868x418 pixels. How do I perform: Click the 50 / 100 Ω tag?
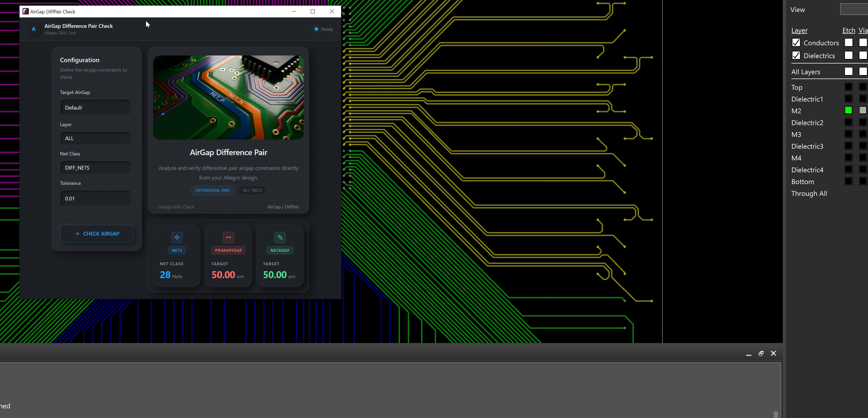[252, 191]
